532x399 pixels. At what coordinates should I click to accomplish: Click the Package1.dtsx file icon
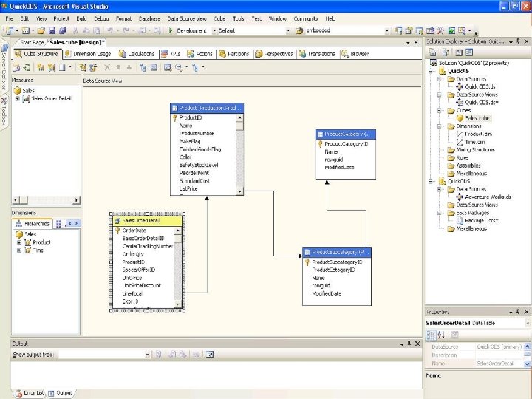(459, 220)
